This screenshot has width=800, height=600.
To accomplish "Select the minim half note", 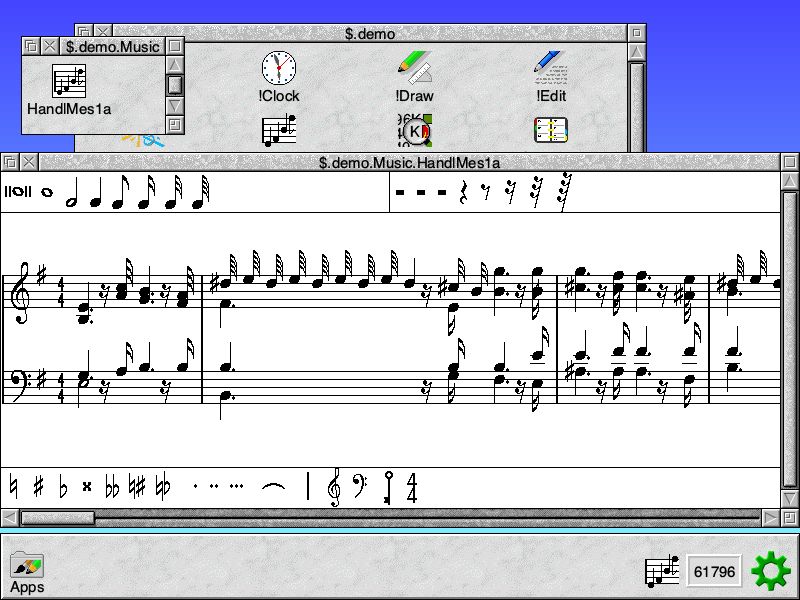I will click(x=72, y=192).
